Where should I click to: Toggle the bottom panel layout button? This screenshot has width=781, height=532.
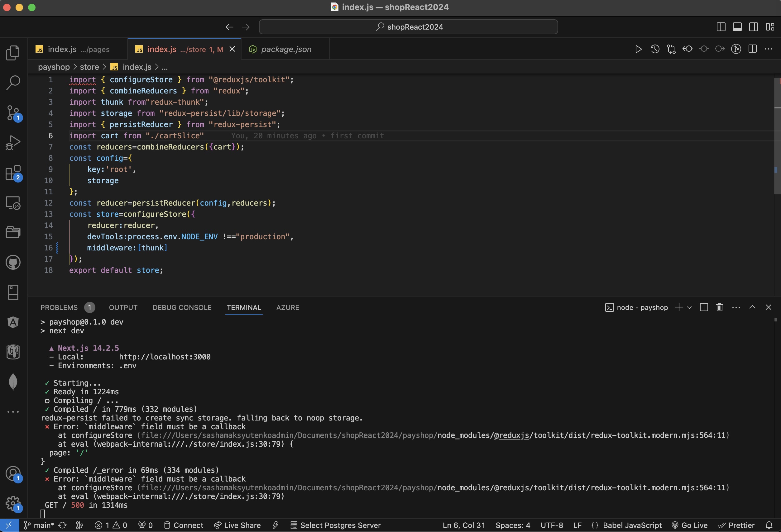click(737, 27)
